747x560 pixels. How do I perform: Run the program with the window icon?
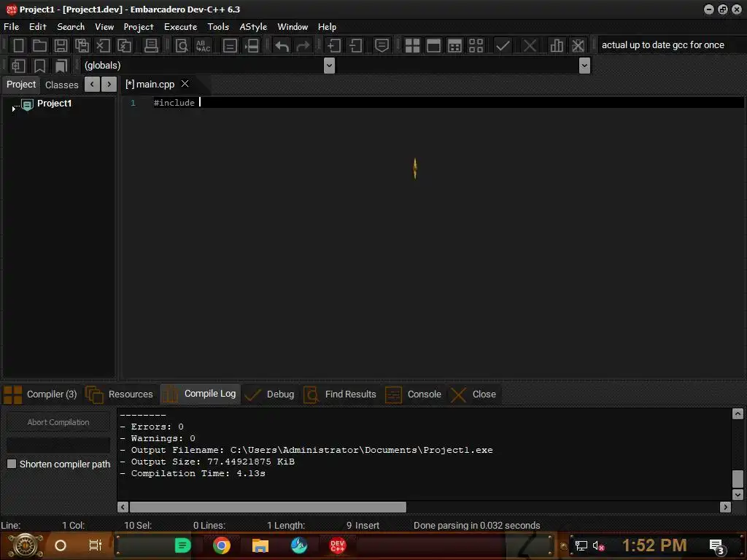click(433, 46)
